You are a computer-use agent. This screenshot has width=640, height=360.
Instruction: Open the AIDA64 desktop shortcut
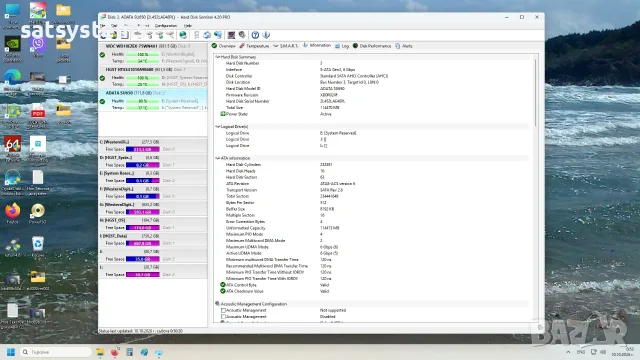13,148
